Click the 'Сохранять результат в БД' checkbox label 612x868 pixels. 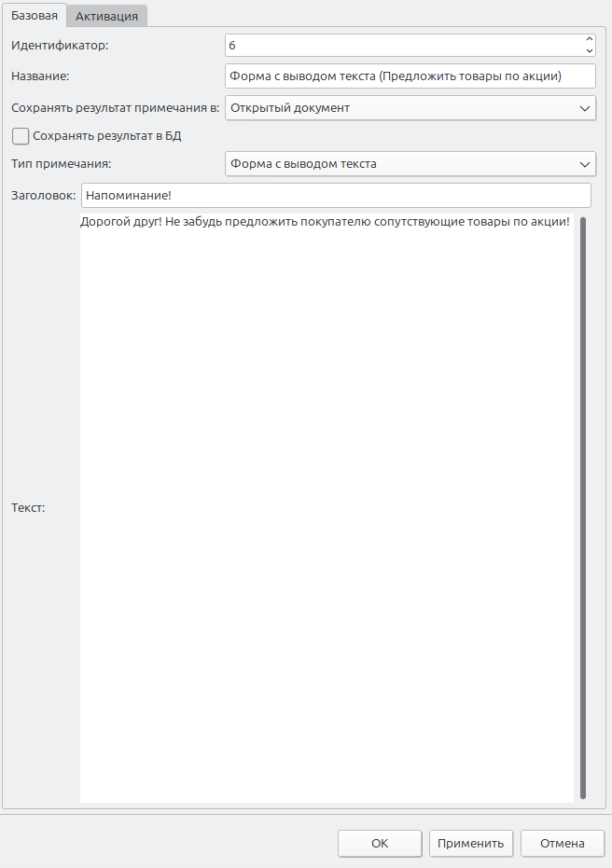tap(106, 136)
